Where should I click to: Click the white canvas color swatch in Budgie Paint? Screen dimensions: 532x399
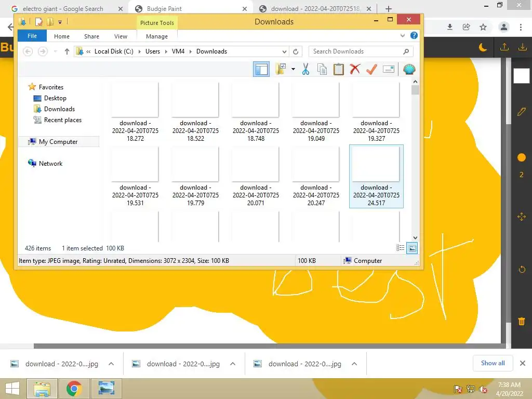522,76
